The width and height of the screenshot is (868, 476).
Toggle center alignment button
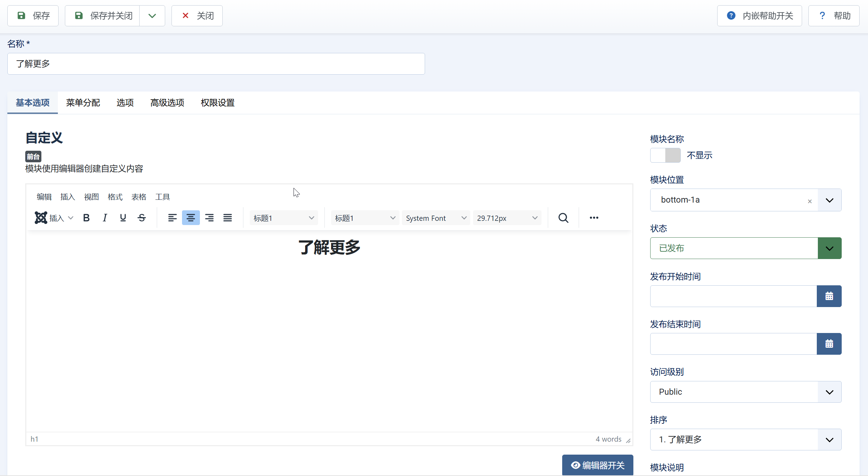coord(191,218)
